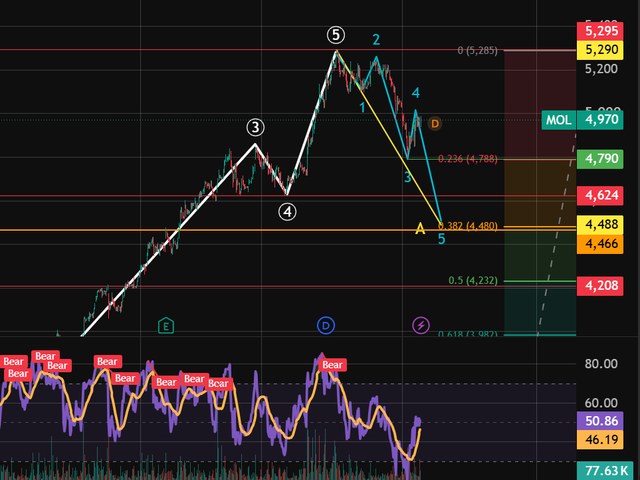
Task: Open the blue dividend D event icon
Action: click(326, 325)
